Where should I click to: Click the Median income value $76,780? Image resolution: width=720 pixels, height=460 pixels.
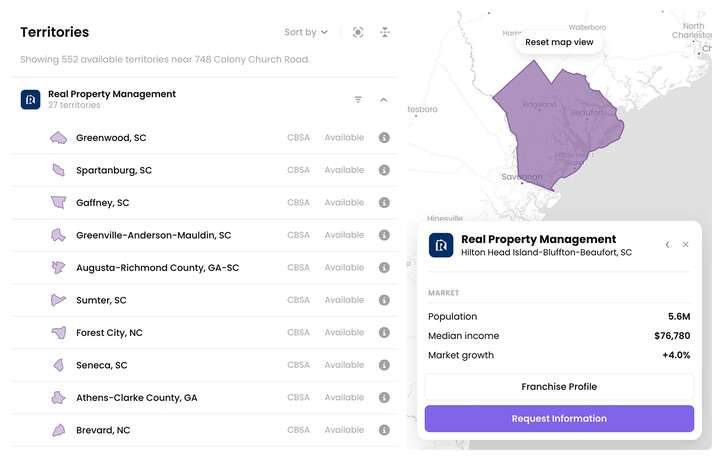(672, 336)
